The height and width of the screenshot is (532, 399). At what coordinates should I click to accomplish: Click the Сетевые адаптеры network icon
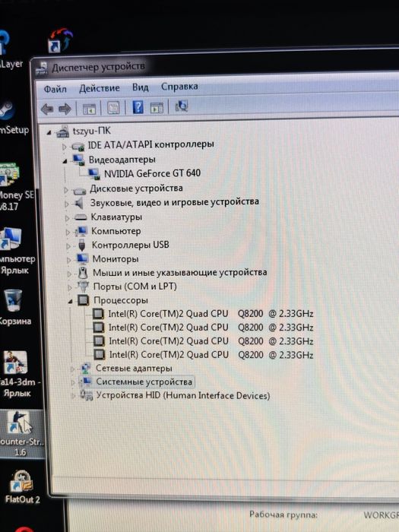pos(85,369)
